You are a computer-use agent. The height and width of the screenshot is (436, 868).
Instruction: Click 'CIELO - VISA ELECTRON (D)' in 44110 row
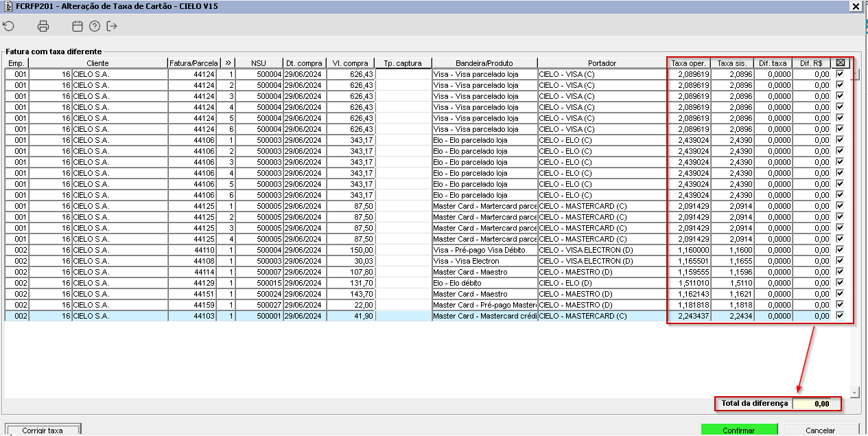(602, 250)
